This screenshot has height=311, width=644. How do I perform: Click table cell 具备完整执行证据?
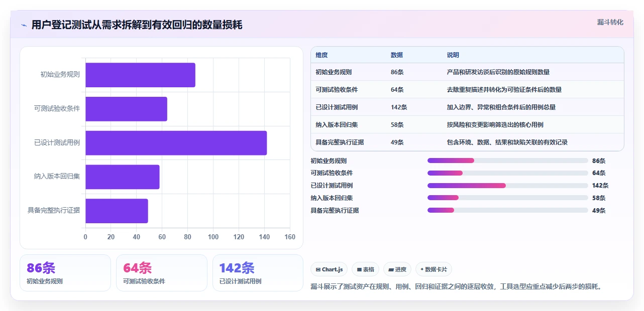(x=340, y=142)
